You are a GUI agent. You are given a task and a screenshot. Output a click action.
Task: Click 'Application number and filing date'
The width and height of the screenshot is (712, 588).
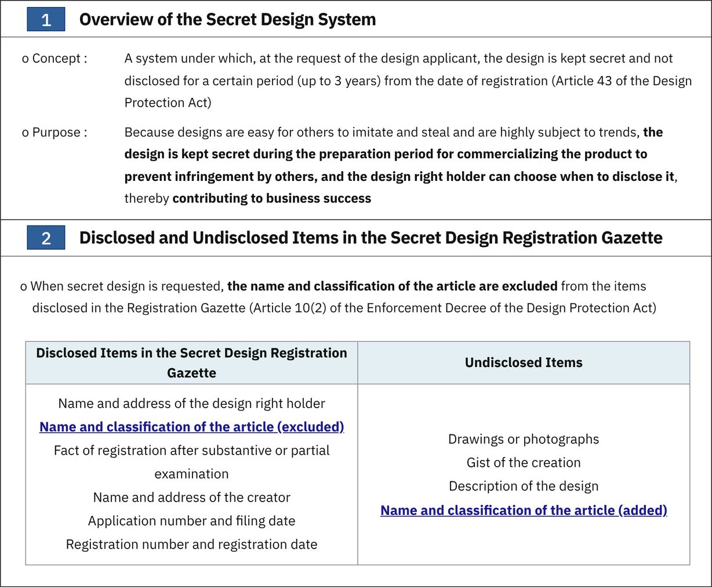pyautogui.click(x=191, y=521)
